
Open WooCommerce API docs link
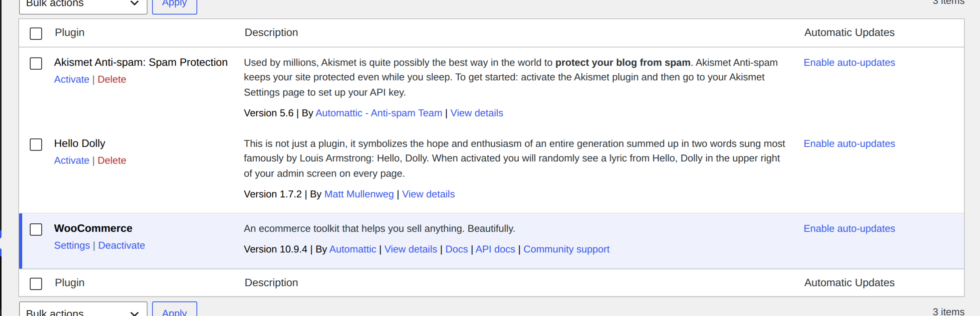[x=495, y=249]
